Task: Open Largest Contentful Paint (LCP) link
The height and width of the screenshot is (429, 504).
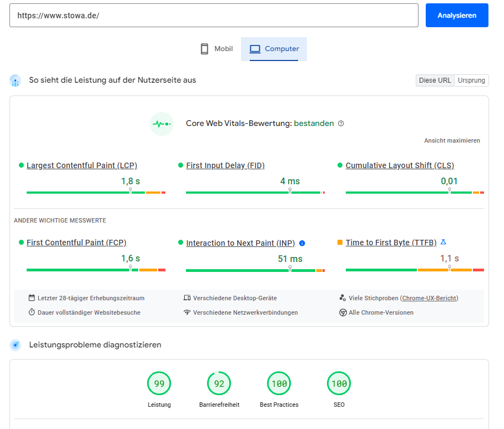Action: 82,165
